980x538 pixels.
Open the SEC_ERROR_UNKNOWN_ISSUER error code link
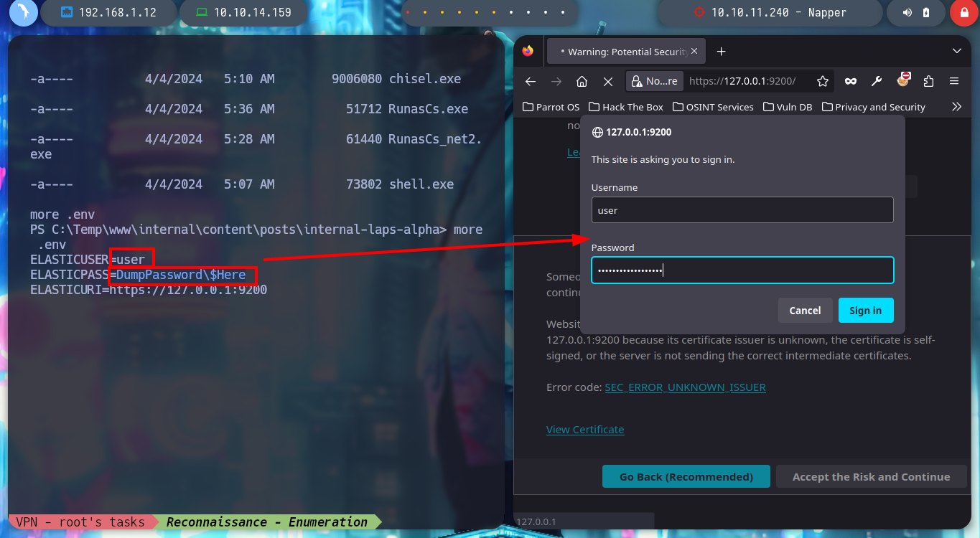pos(685,387)
